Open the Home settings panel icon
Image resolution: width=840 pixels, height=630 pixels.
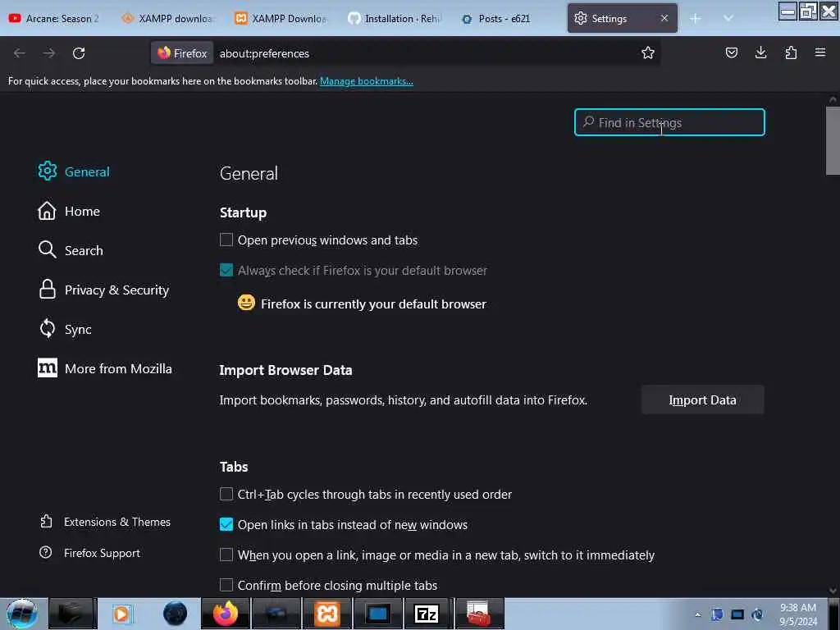pyautogui.click(x=47, y=211)
